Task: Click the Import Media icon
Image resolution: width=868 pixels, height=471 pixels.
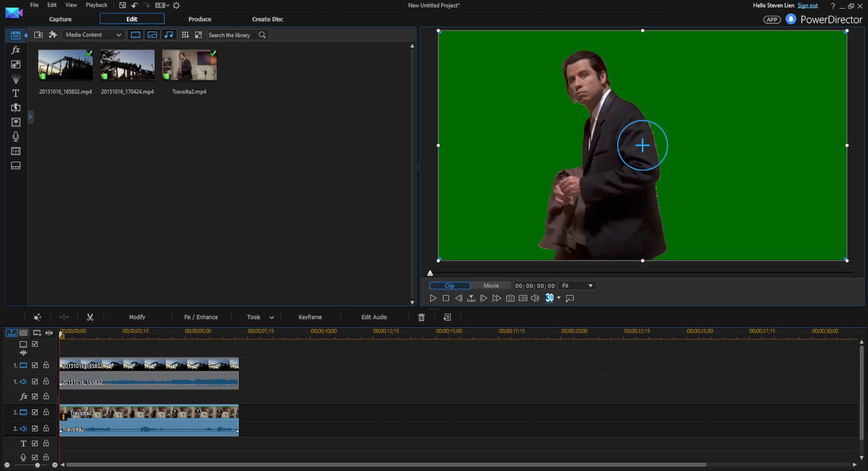Action: (x=39, y=35)
